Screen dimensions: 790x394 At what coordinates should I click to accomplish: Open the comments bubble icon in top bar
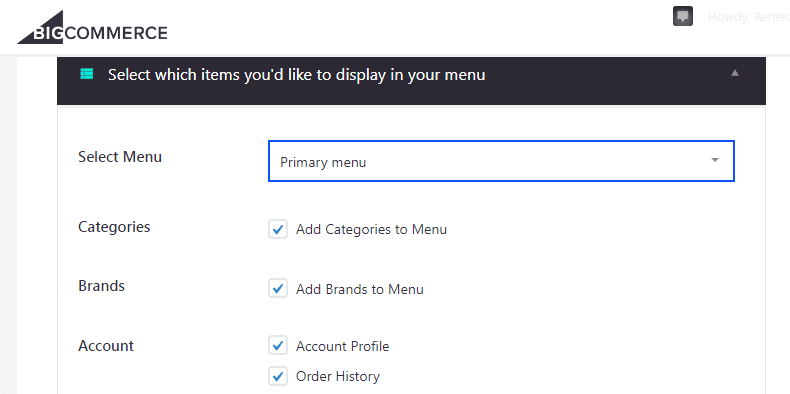683,17
